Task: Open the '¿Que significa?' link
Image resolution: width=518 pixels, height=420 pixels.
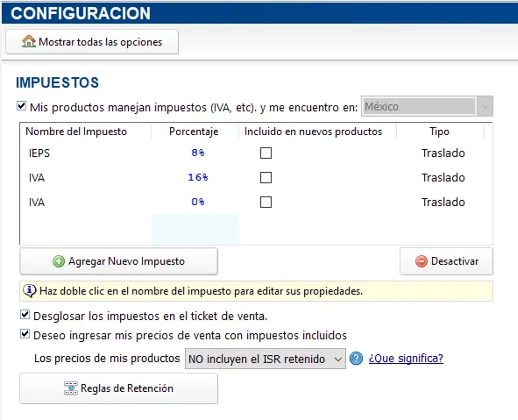Action: 406,358
